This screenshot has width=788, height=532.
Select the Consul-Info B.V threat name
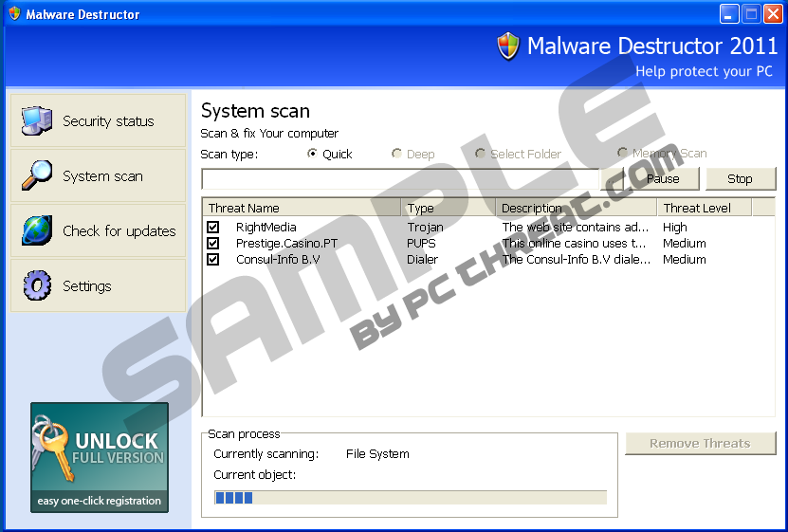point(278,259)
